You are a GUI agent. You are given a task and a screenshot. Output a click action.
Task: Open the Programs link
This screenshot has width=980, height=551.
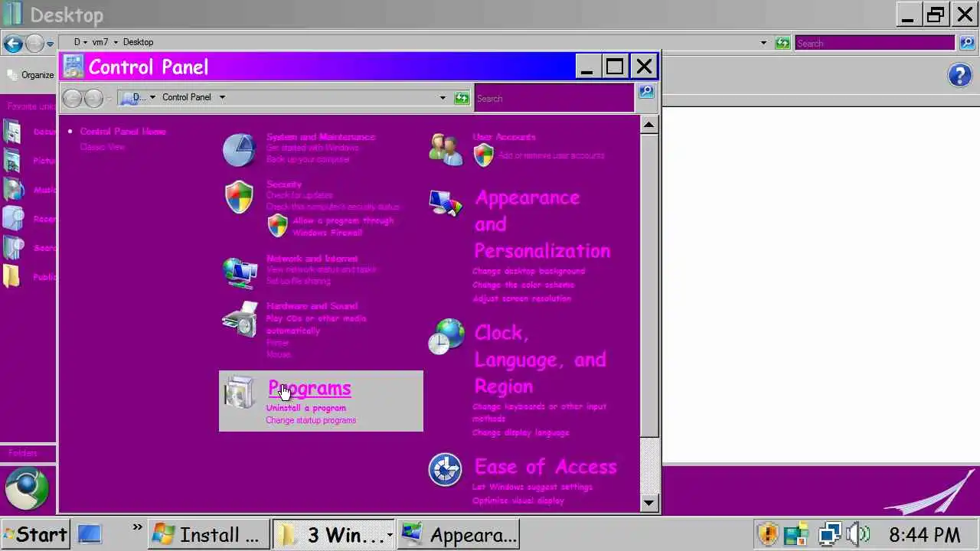[309, 388]
